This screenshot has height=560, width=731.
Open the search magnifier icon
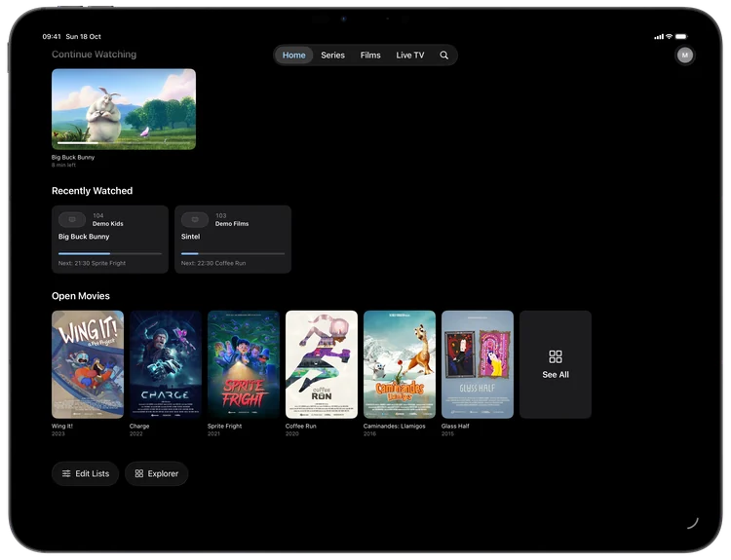(x=443, y=55)
